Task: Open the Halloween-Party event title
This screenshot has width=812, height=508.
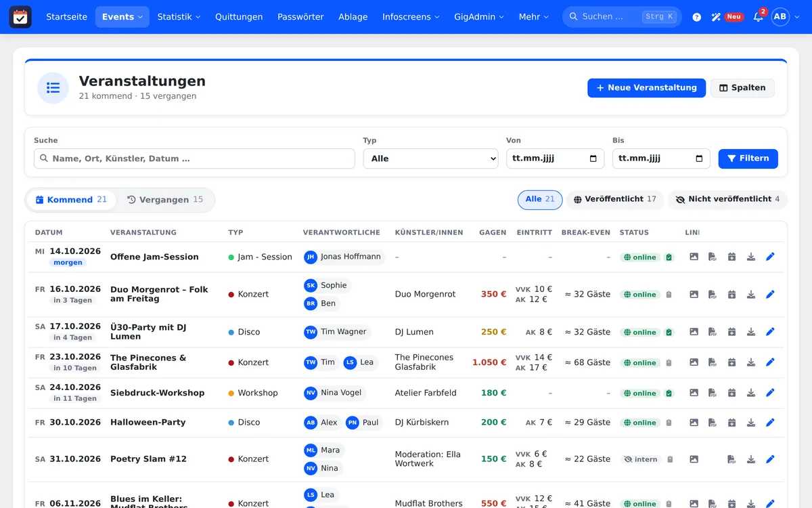Action: point(148,423)
